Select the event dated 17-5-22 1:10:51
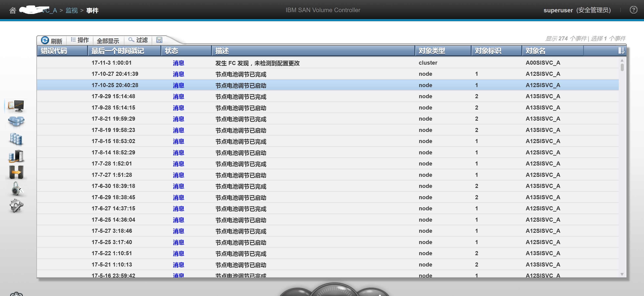This screenshot has height=296, width=644. 327,253
